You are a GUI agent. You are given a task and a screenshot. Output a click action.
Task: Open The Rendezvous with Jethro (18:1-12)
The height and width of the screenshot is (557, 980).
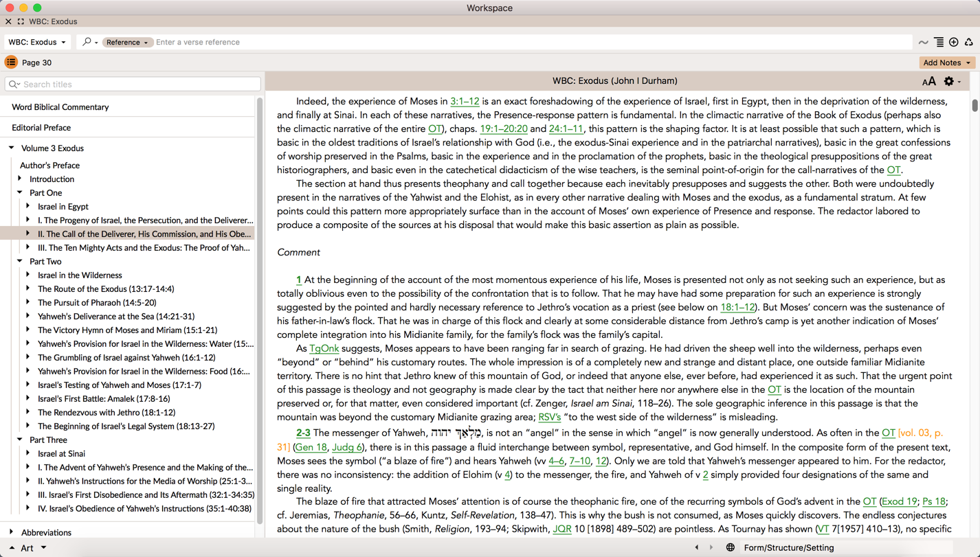click(107, 413)
